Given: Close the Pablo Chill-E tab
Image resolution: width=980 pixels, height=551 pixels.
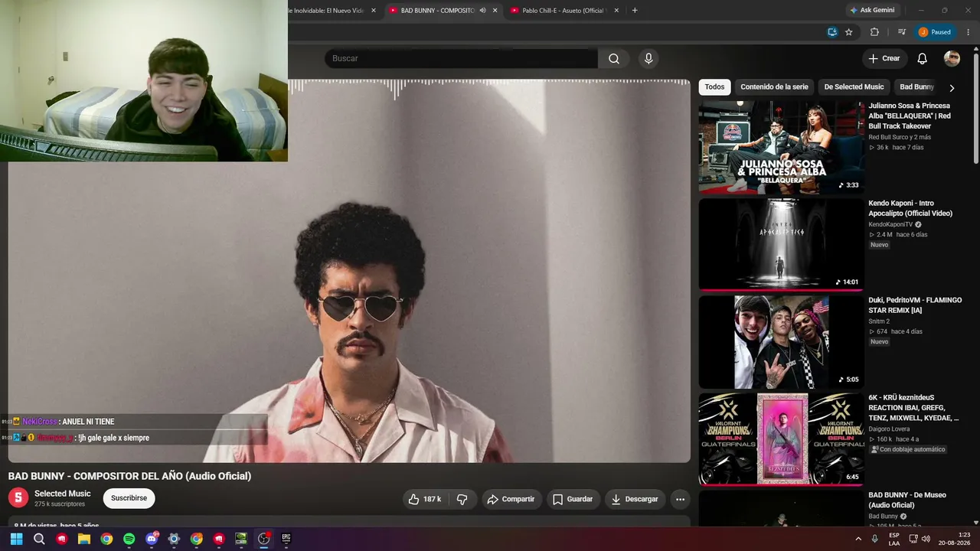Looking at the screenshot, I should pos(616,11).
